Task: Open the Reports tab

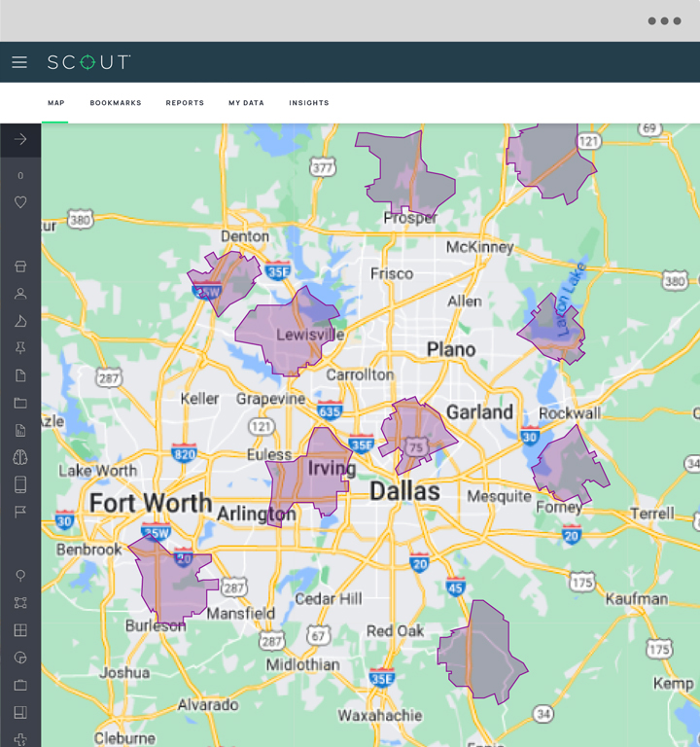Action: tap(185, 103)
